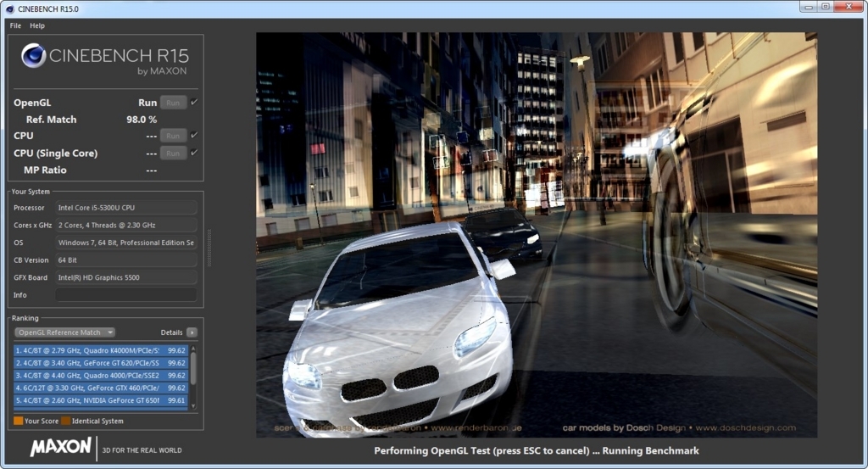Click the ranking list scrollbar up arrow

(193, 348)
